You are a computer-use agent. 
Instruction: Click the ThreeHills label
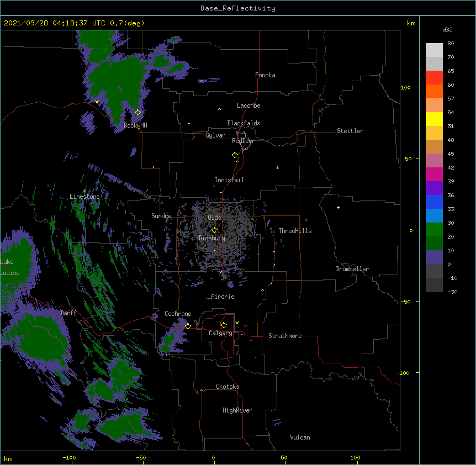[295, 231]
